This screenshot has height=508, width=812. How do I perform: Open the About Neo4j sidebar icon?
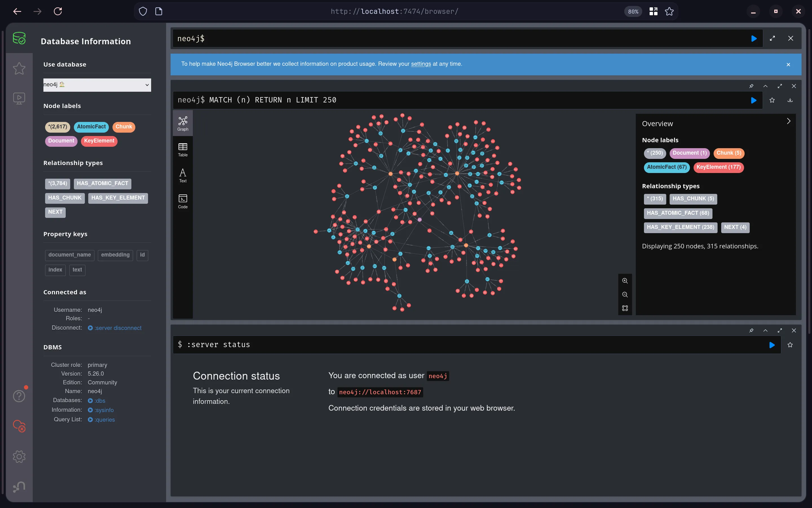19,487
